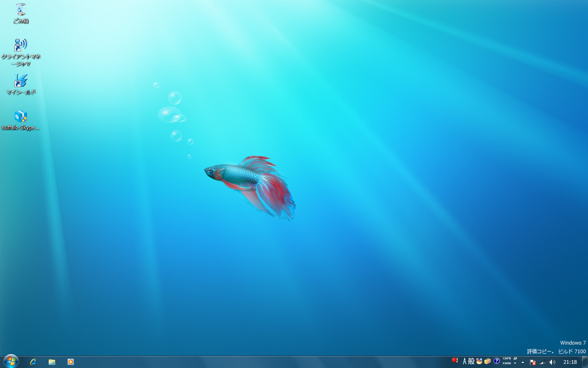The height and width of the screenshot is (368, 588).
Task: Click the Show desktop button
Action: pyautogui.click(x=585, y=362)
